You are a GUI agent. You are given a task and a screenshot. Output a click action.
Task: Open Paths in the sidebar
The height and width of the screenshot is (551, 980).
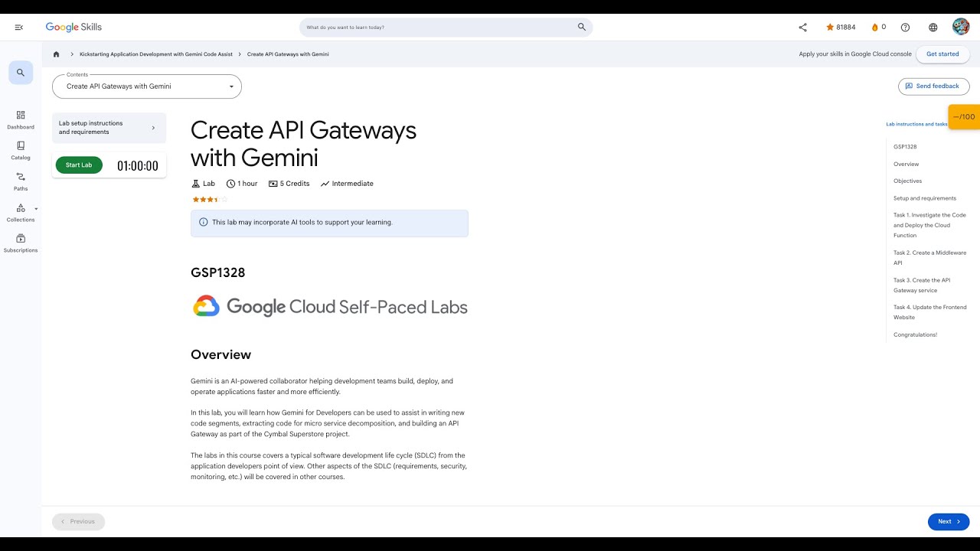coord(21,181)
